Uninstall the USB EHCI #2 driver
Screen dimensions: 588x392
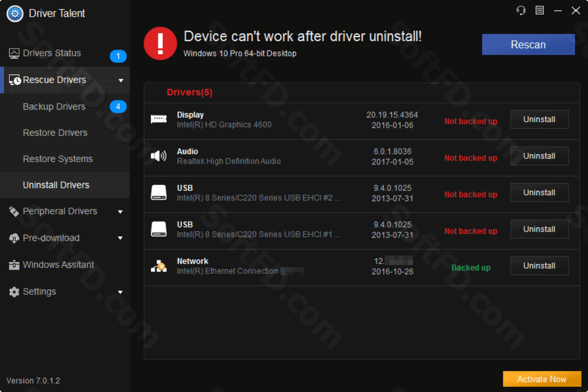coord(539,192)
